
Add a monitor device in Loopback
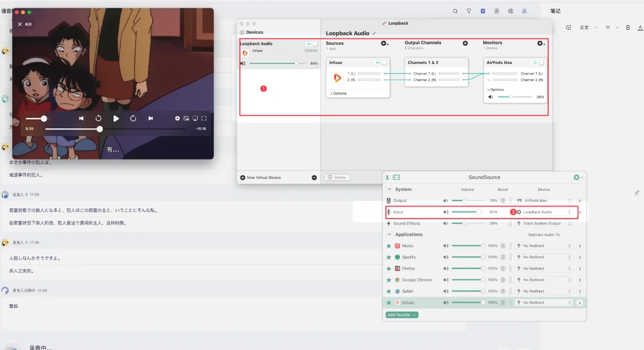coord(540,44)
